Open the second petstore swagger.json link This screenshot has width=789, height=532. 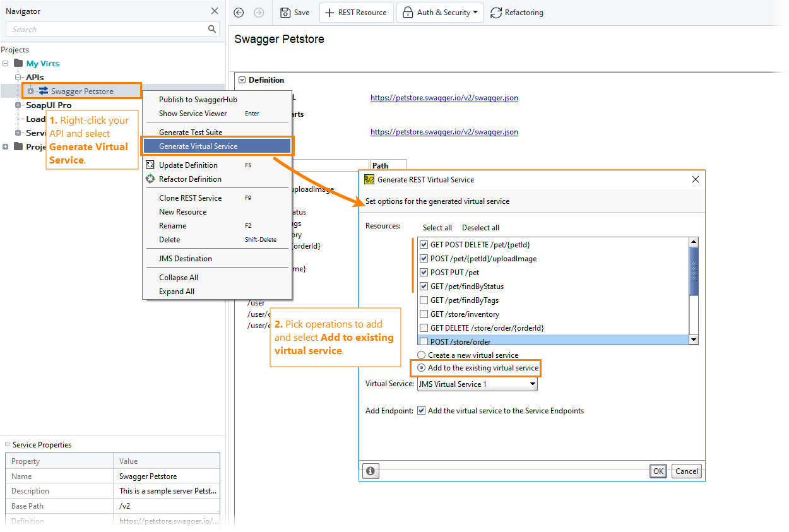click(444, 132)
